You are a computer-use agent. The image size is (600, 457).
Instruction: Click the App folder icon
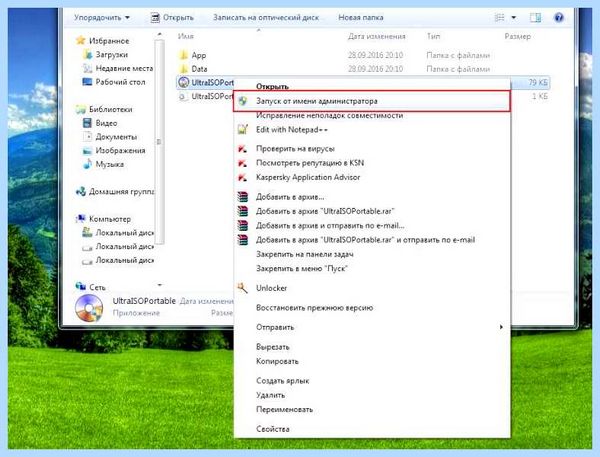[183, 55]
